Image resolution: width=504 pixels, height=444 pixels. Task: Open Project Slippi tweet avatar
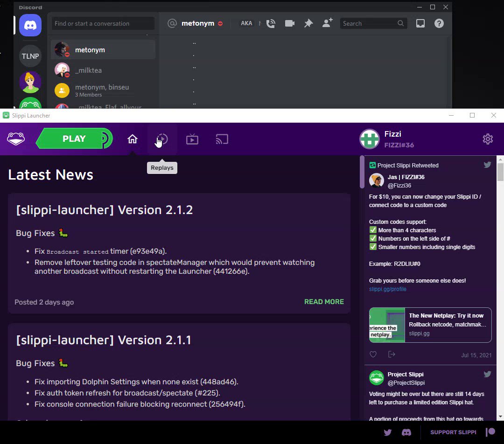tap(377, 378)
